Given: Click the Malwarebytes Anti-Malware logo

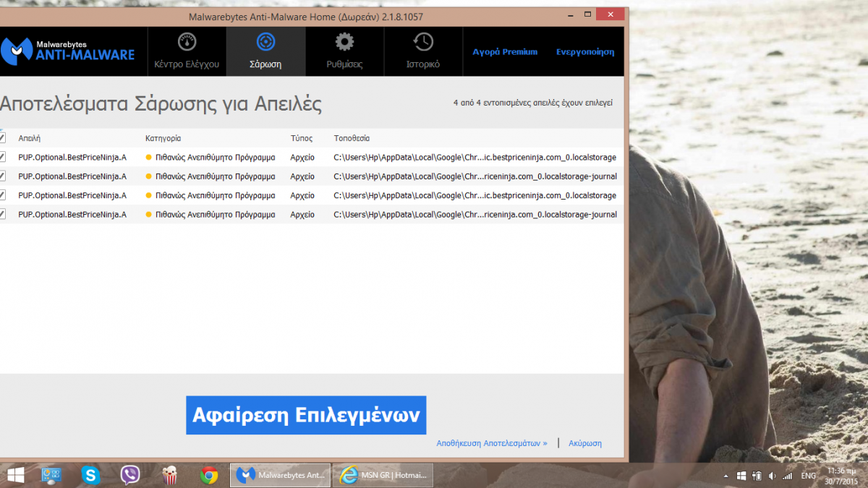Looking at the screenshot, I should [68, 51].
